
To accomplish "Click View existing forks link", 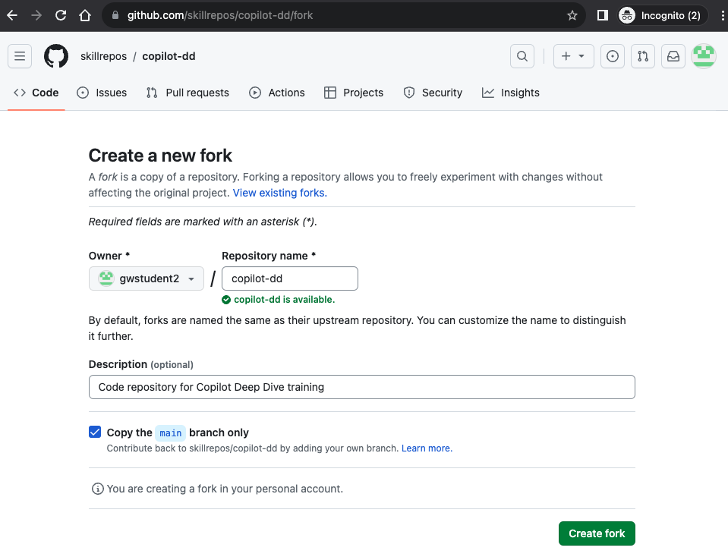I will 280,193.
